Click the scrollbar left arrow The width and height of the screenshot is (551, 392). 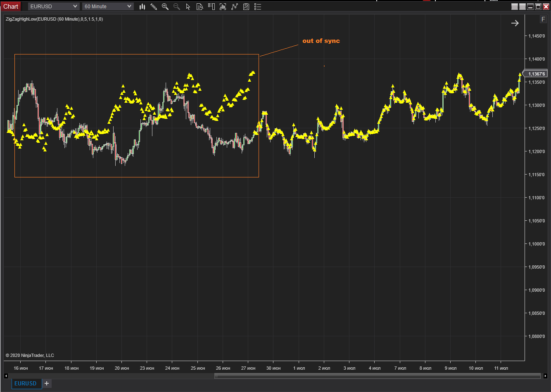[6, 376]
